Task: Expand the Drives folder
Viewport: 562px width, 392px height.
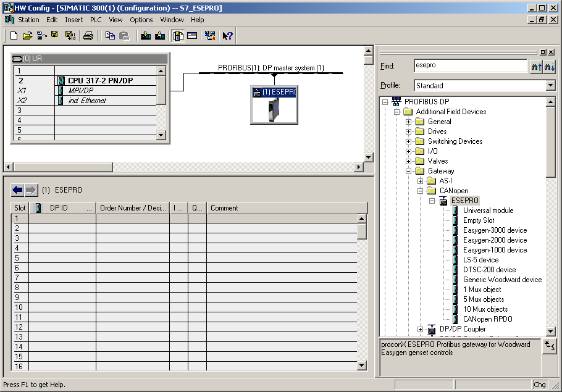Action: [408, 132]
